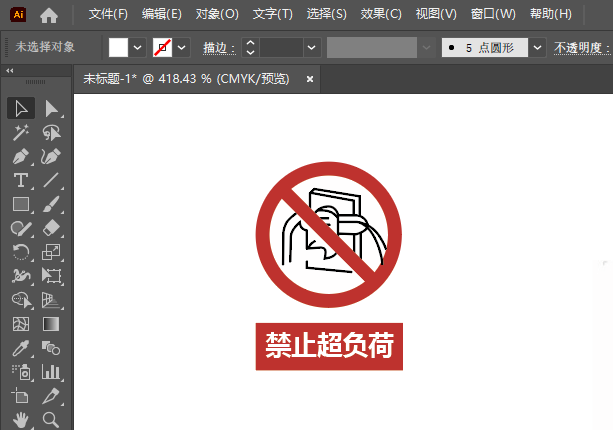Viewport: 613px width, 430px height.
Task: Adjust the stroke weight stepper arrows
Action: click(x=250, y=48)
